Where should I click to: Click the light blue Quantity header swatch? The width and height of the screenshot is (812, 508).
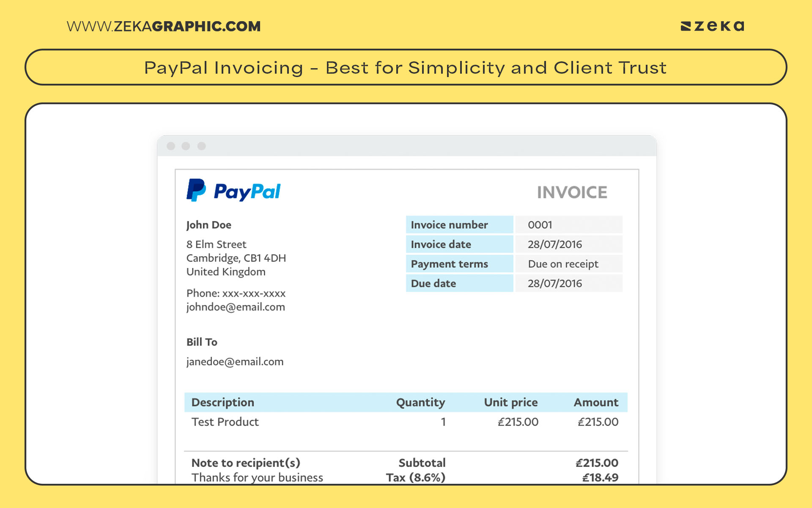click(420, 402)
